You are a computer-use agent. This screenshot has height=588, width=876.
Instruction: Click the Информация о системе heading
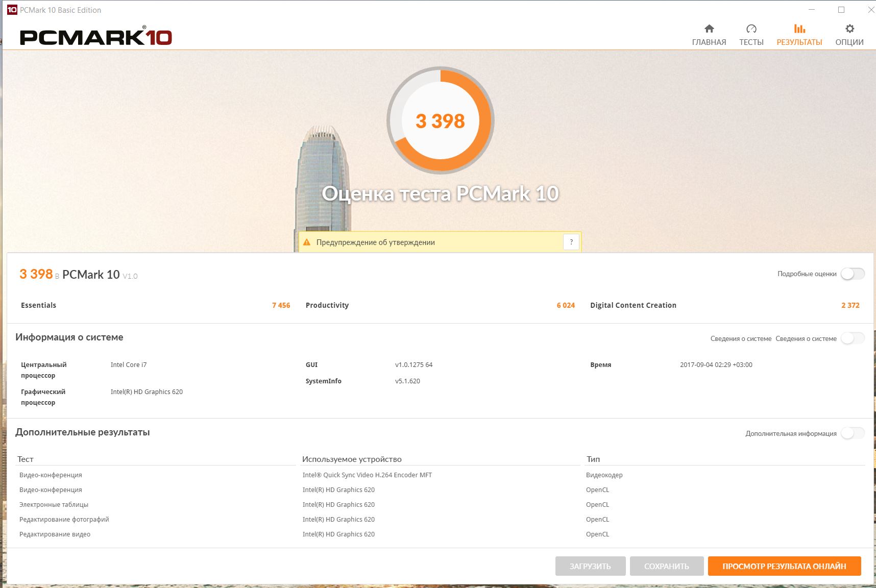[69, 337]
